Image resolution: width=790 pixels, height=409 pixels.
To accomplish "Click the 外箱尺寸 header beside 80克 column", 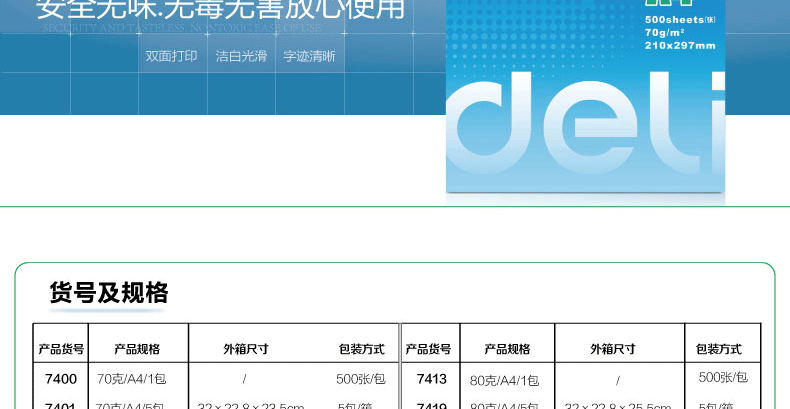I will click(613, 349).
